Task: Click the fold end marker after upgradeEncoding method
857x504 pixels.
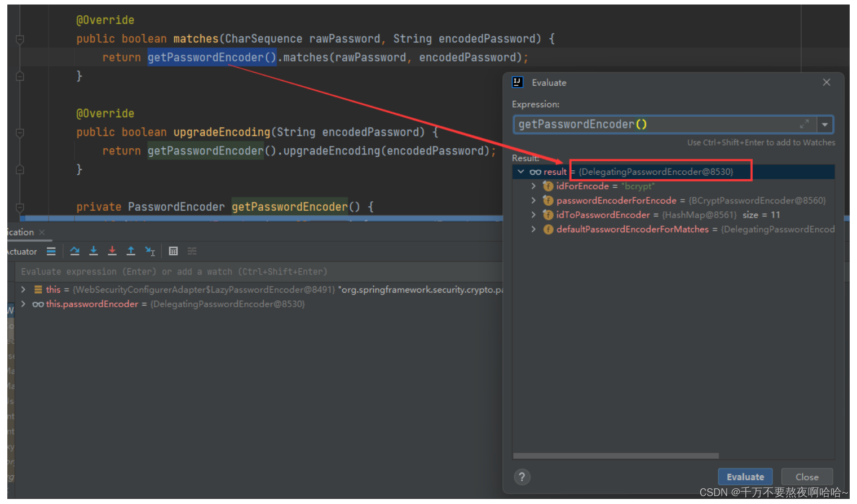Action: click(20, 170)
